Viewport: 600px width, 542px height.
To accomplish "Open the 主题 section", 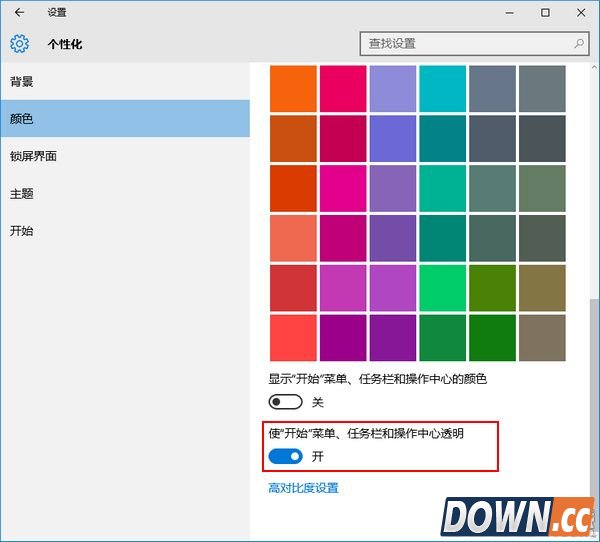I will [125, 193].
